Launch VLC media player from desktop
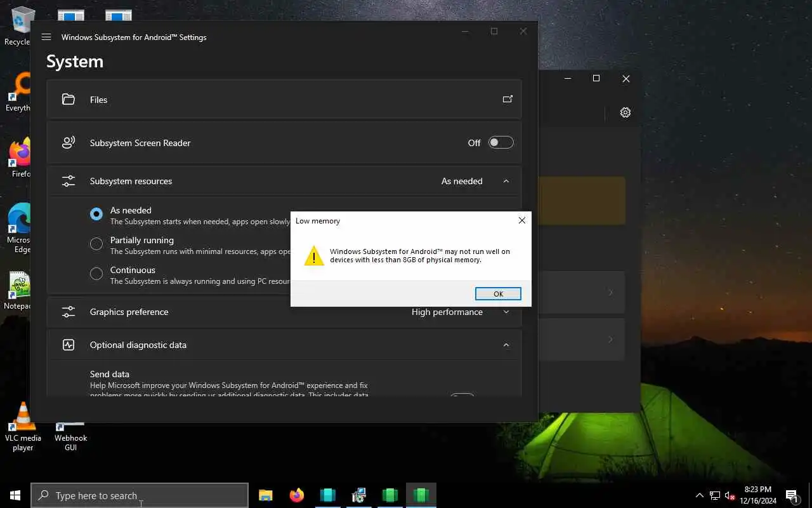Viewport: 812px width, 508px height. [23, 427]
